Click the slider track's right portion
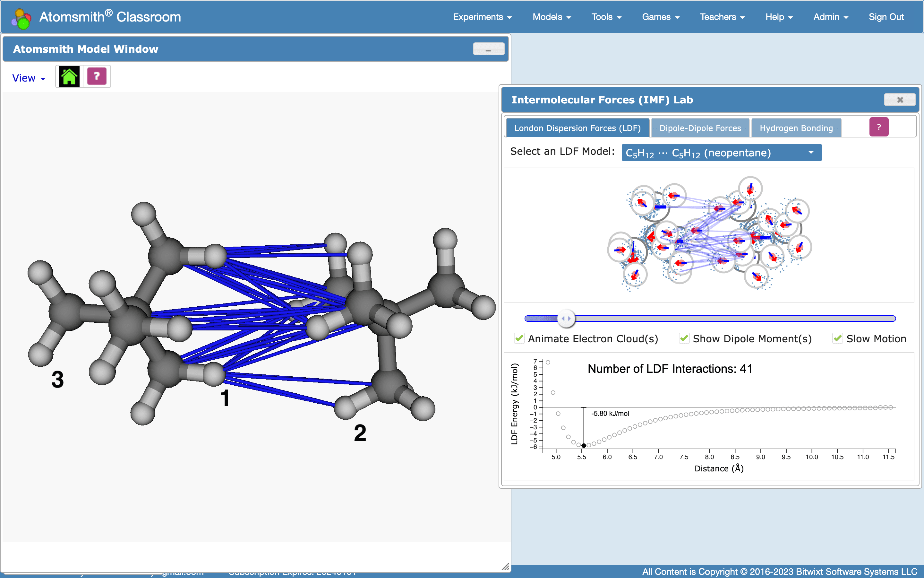Image resolution: width=924 pixels, height=578 pixels. [x=735, y=319]
